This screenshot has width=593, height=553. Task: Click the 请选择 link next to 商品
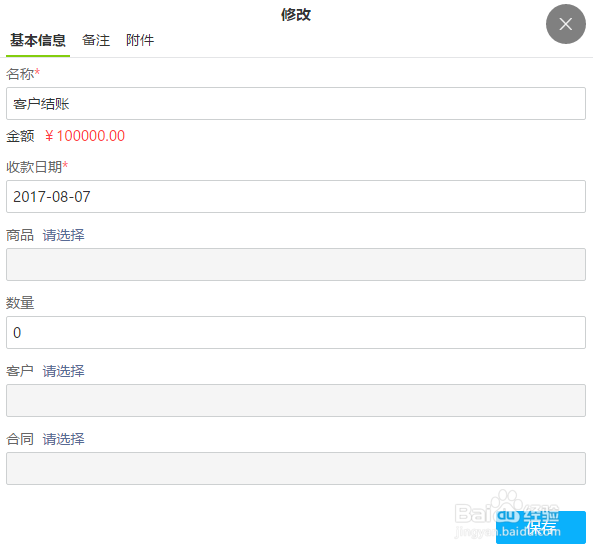tap(63, 235)
